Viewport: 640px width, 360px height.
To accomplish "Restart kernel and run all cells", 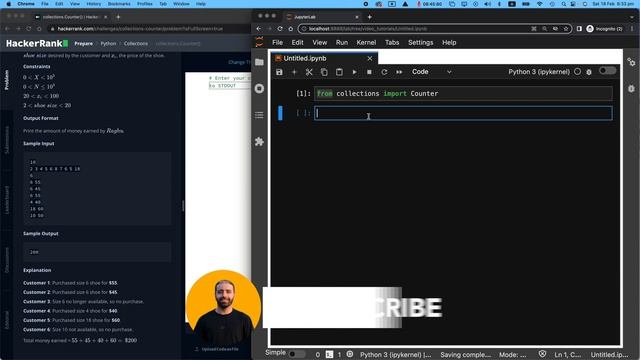I will [399, 72].
